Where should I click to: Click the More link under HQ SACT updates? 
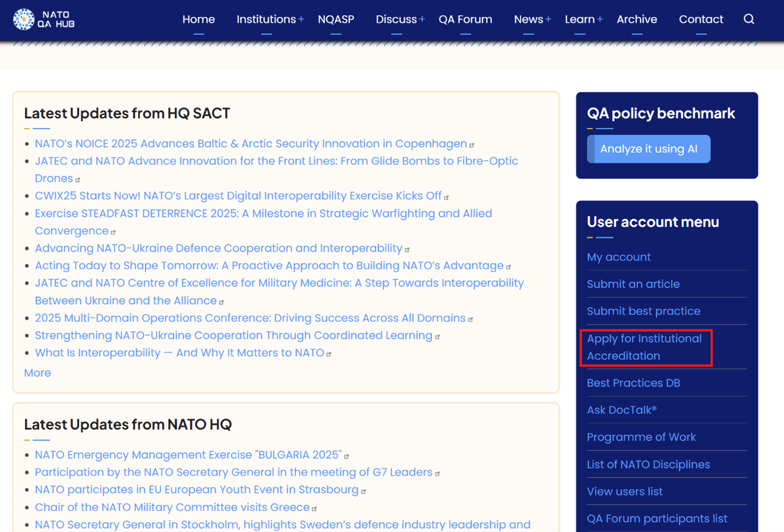coord(38,373)
